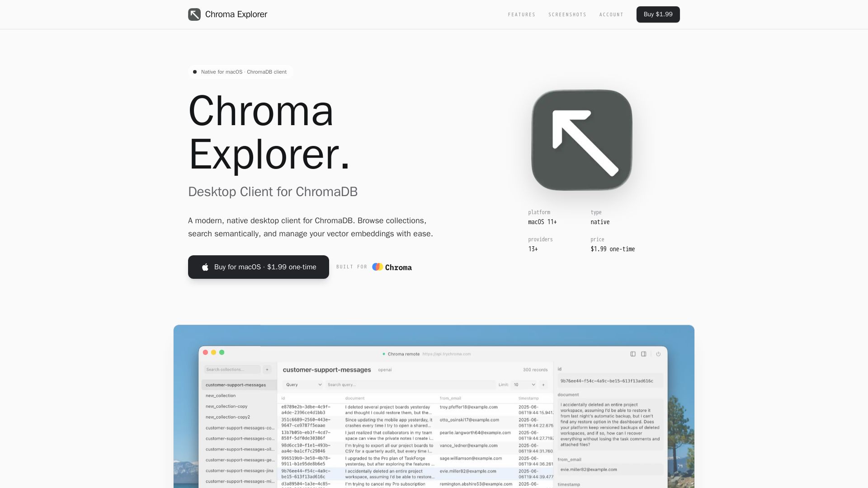The height and width of the screenshot is (488, 868).
Task: Click id cell 996519b9-3e58-4b78
Action: (306, 461)
